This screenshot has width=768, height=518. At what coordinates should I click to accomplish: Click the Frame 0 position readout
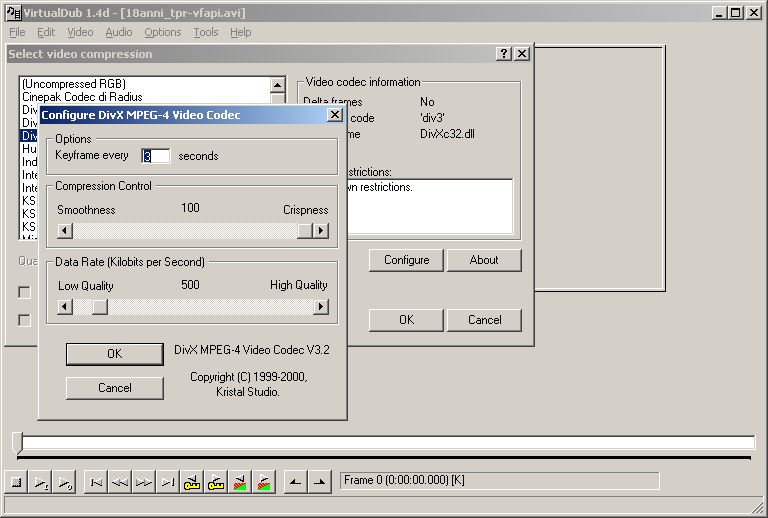pyautogui.click(x=500, y=481)
